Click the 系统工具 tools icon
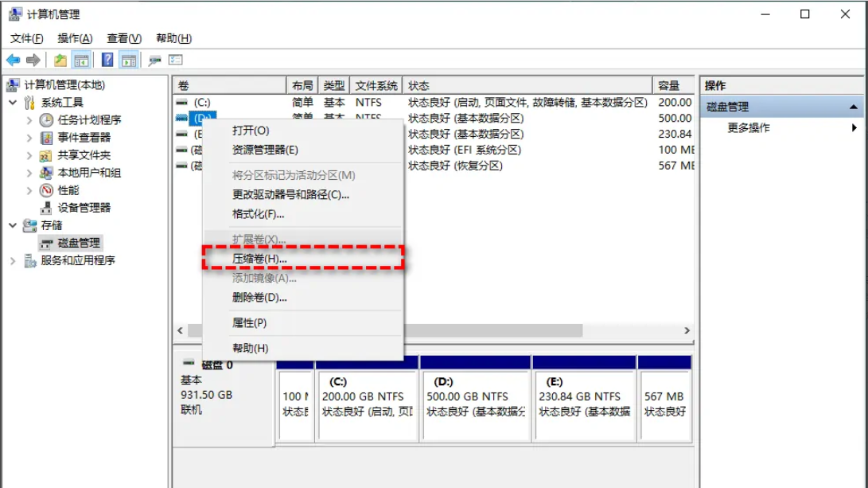 29,103
